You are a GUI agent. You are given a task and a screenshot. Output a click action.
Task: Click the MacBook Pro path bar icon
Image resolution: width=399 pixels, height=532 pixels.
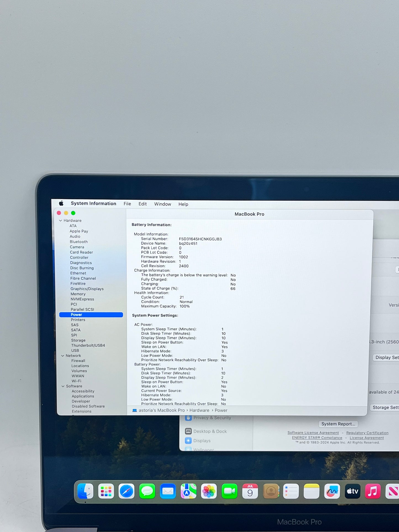pos(135,411)
